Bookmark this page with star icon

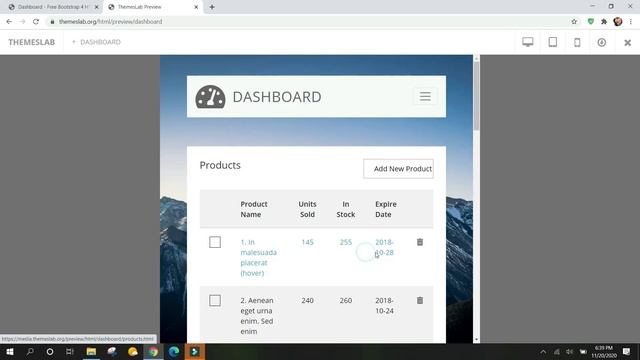pos(574,22)
